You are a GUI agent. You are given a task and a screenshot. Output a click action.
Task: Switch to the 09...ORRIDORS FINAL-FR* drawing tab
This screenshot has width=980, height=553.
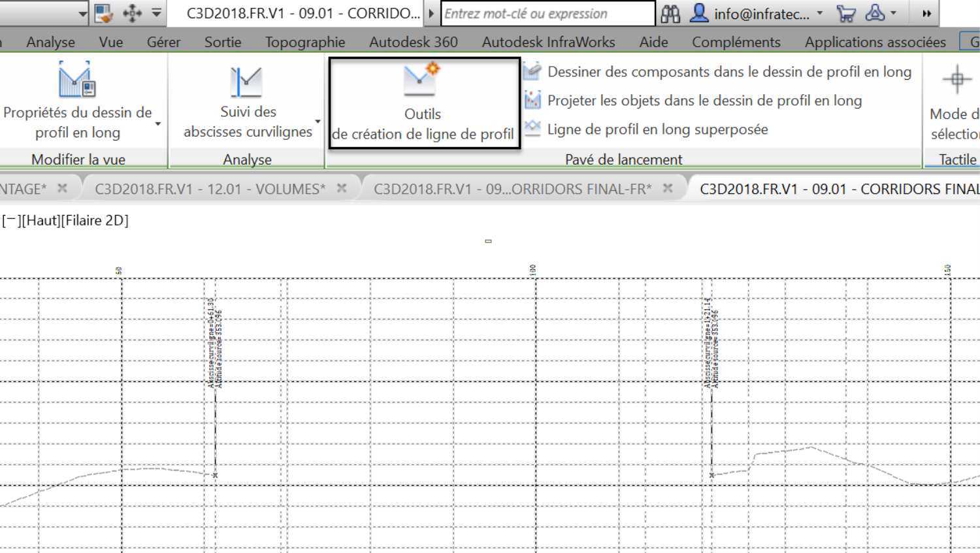pos(513,189)
